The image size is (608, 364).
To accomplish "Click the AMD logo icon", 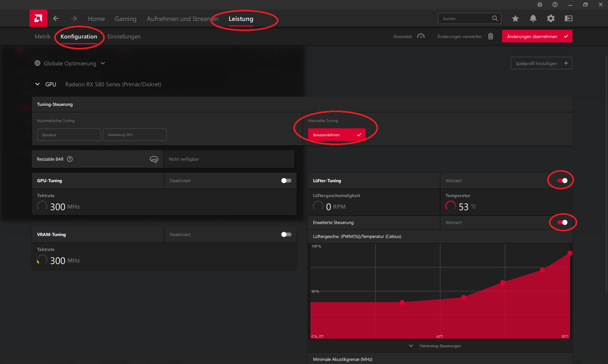I will coord(38,18).
